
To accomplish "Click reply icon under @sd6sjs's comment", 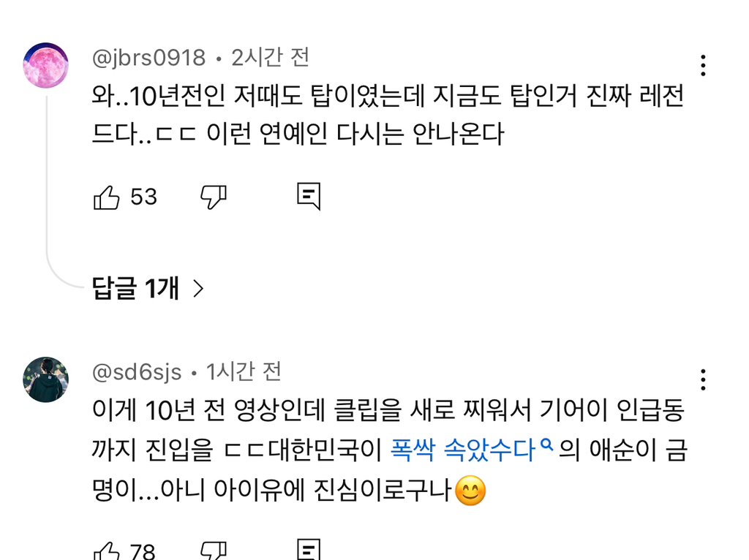I will (309, 551).
